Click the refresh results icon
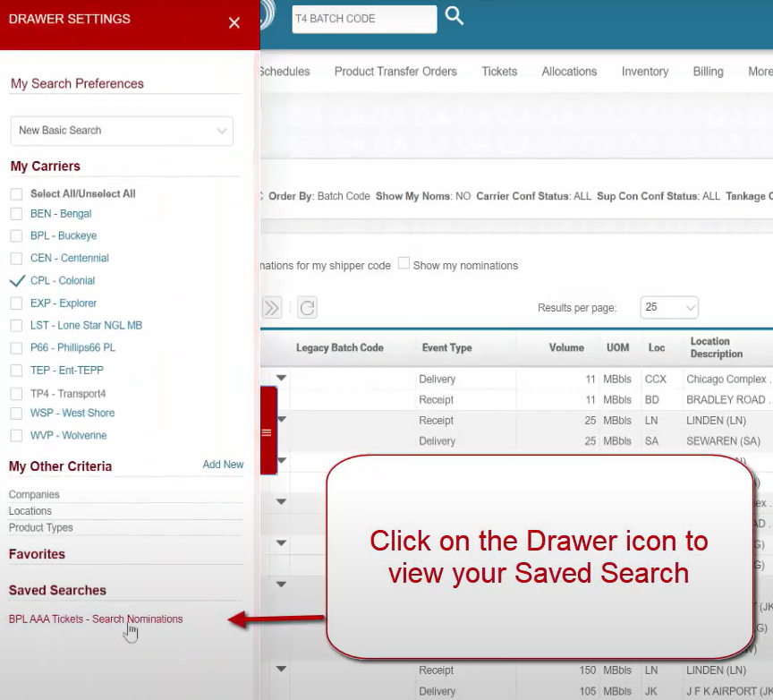Screen dimensions: 773x700 tap(307, 308)
